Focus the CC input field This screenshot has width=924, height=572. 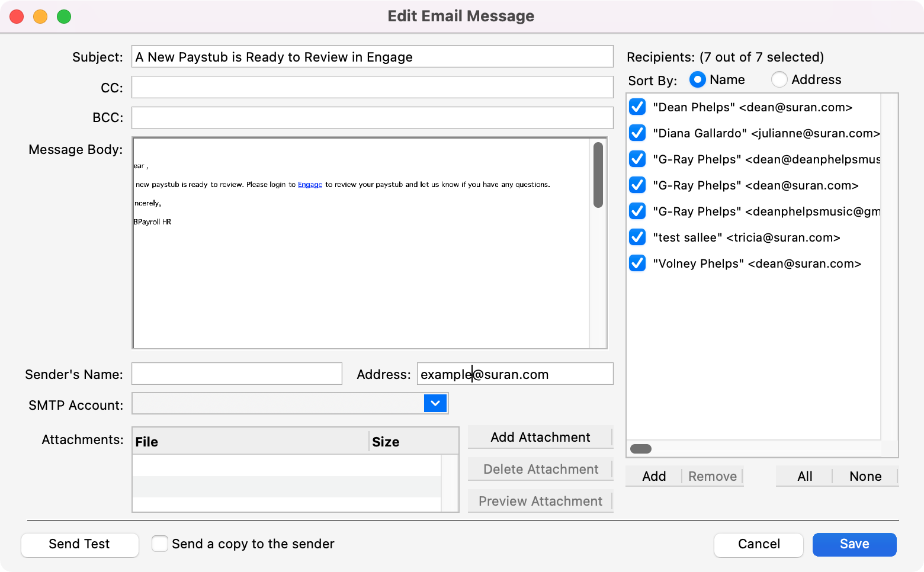coord(372,88)
